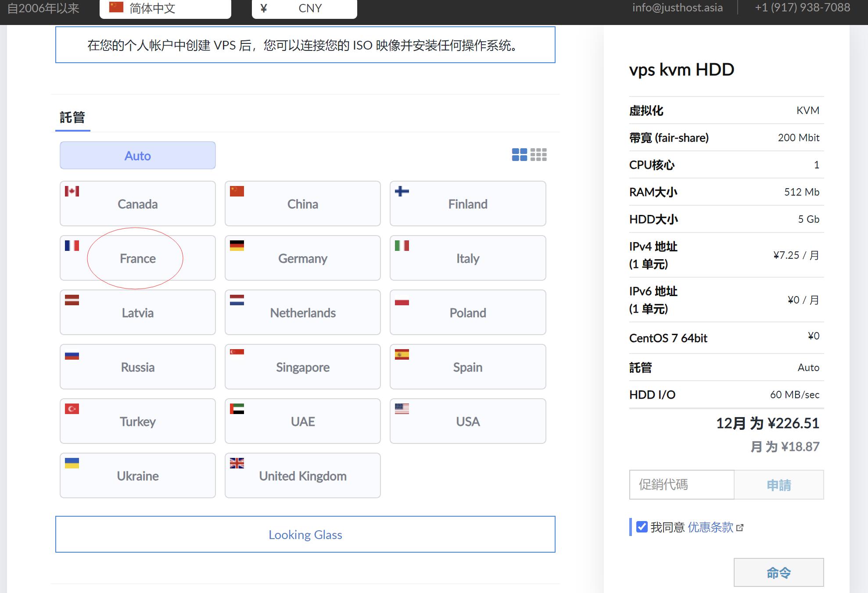The width and height of the screenshot is (868, 593).
Task: Click the Poland flag icon
Action: point(402,300)
